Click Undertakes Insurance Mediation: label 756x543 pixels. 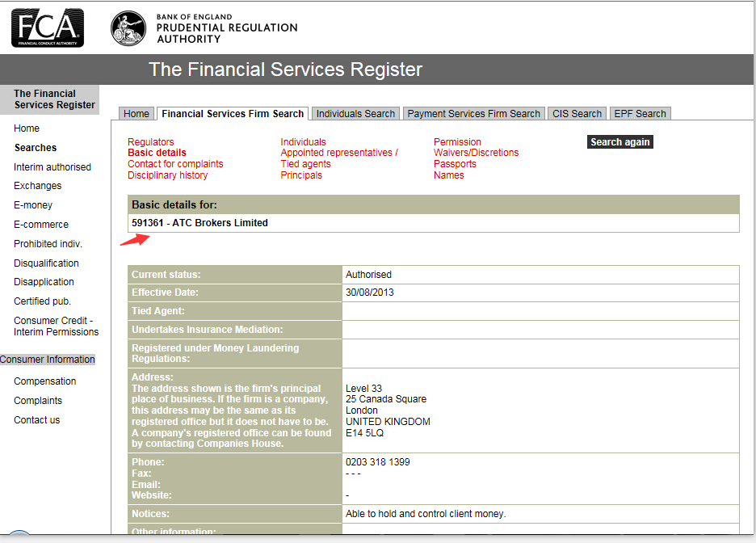pyautogui.click(x=208, y=330)
